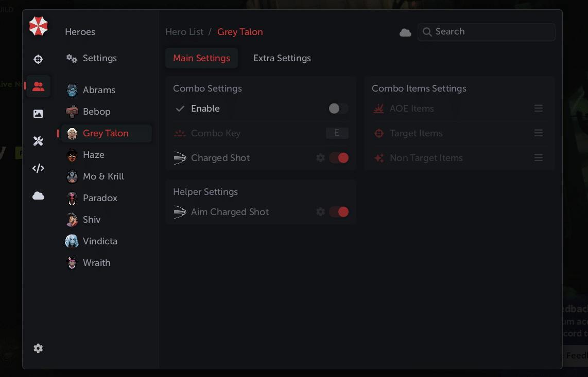The image size is (588, 377).
Task: Click the Combo Key E binding button
Action: [337, 133]
